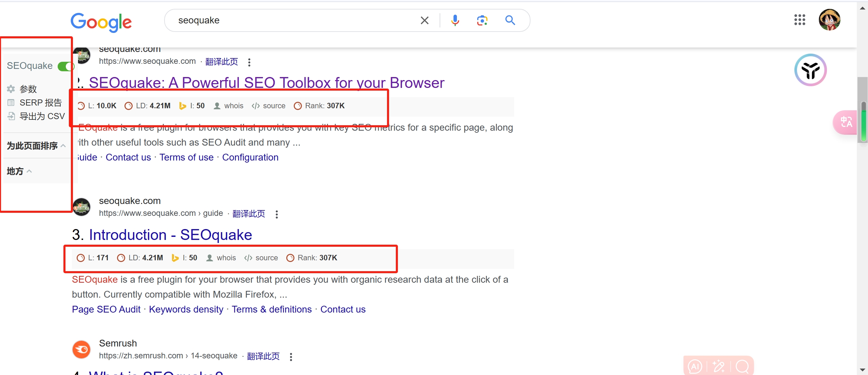Open the pink translate floating button
This screenshot has height=375, width=868.
846,123
